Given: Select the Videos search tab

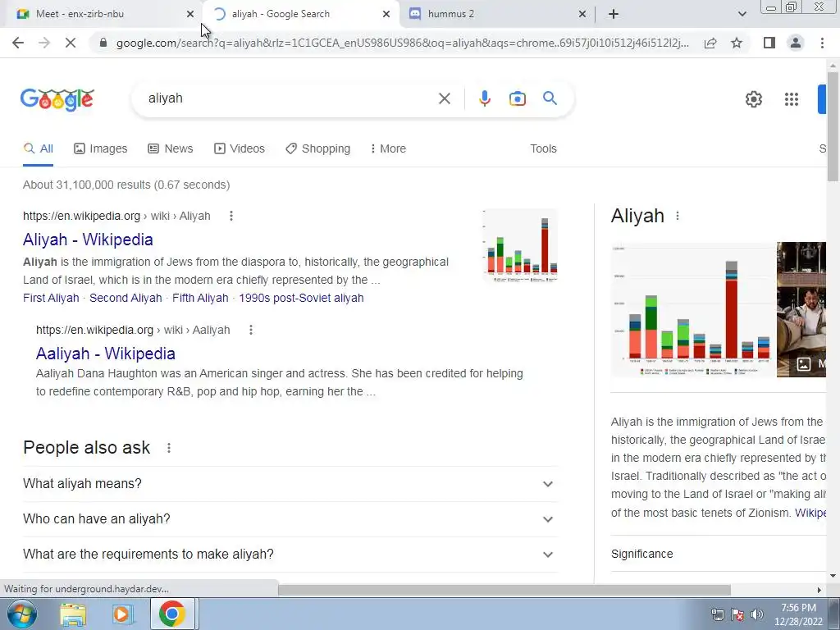Looking at the screenshot, I should pos(240,148).
